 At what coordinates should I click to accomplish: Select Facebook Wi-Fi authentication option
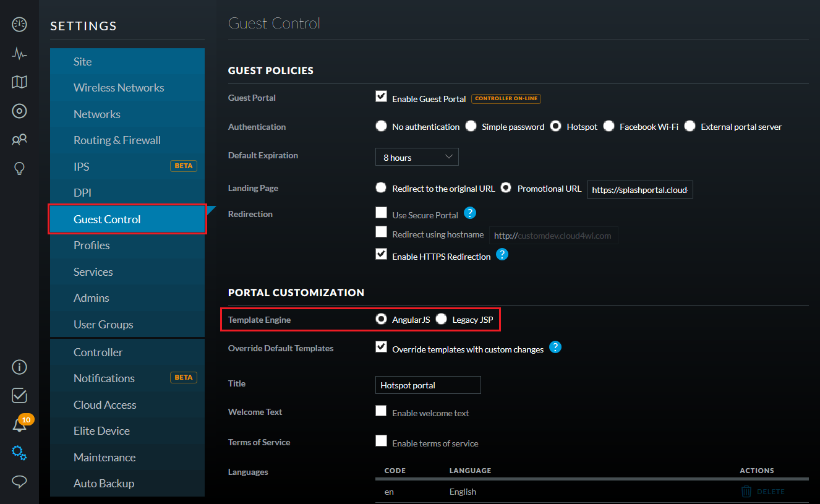tap(609, 126)
